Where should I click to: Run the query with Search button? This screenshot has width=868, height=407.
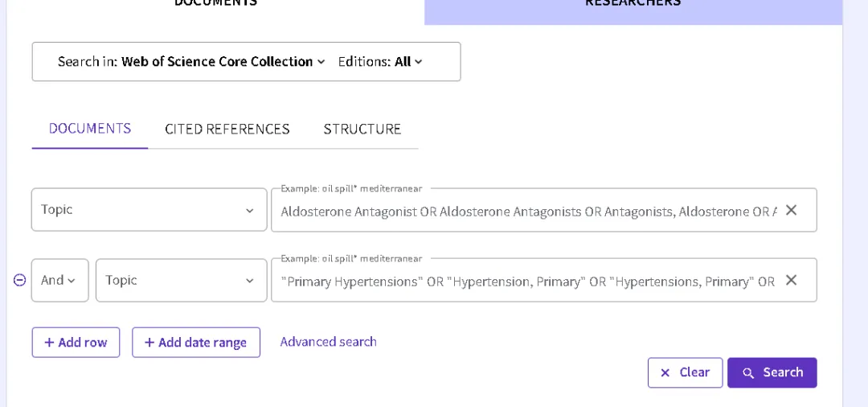[x=772, y=372]
